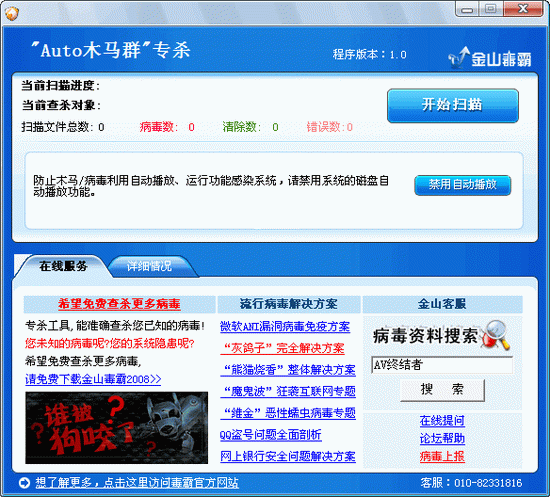
Task: Click 程序版本: 1.0 label
Action: pos(369,55)
